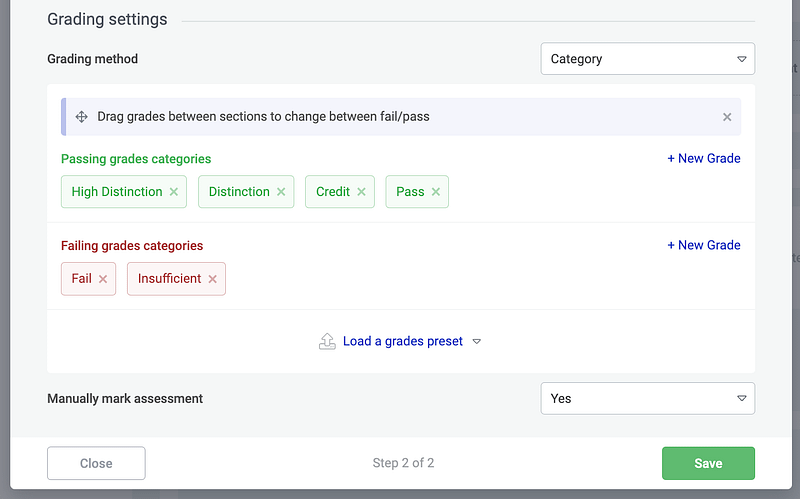
Task: Remove the Pass grade tag
Action: pyautogui.click(x=436, y=192)
